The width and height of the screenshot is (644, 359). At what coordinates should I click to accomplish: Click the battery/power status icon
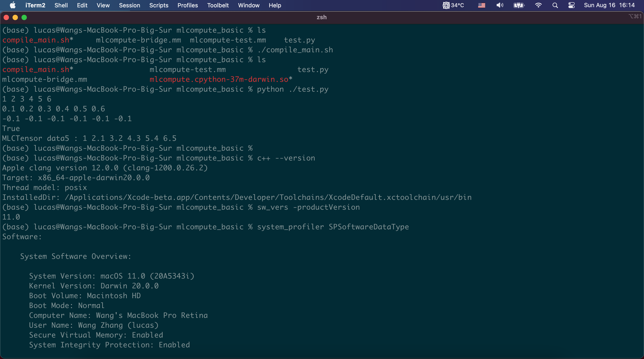coord(518,5)
